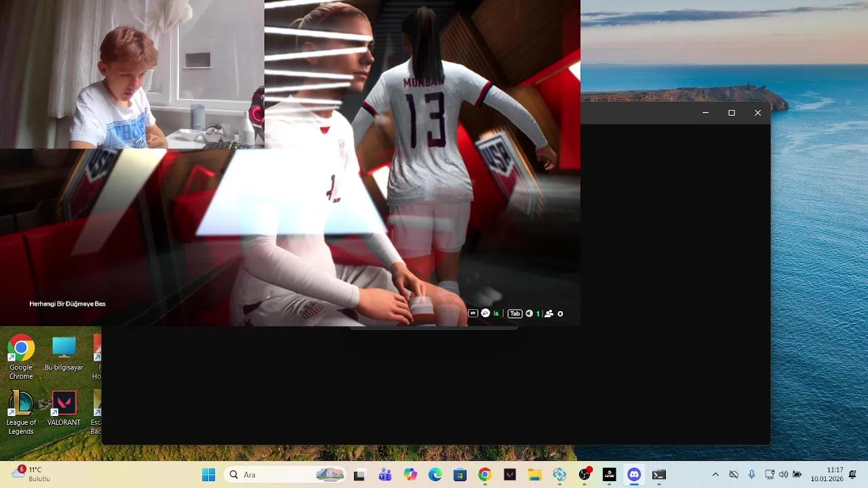Open the clock showing 11:17
The width and height of the screenshot is (868, 488).
click(x=826, y=474)
